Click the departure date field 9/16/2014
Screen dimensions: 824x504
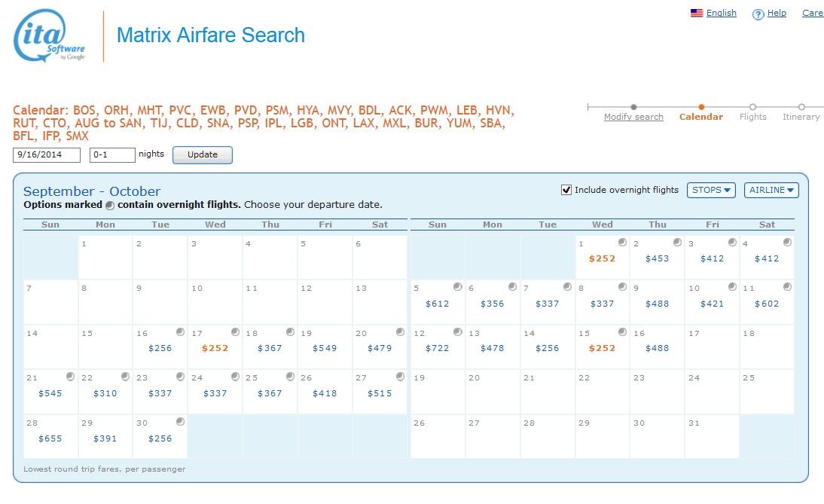[47, 154]
